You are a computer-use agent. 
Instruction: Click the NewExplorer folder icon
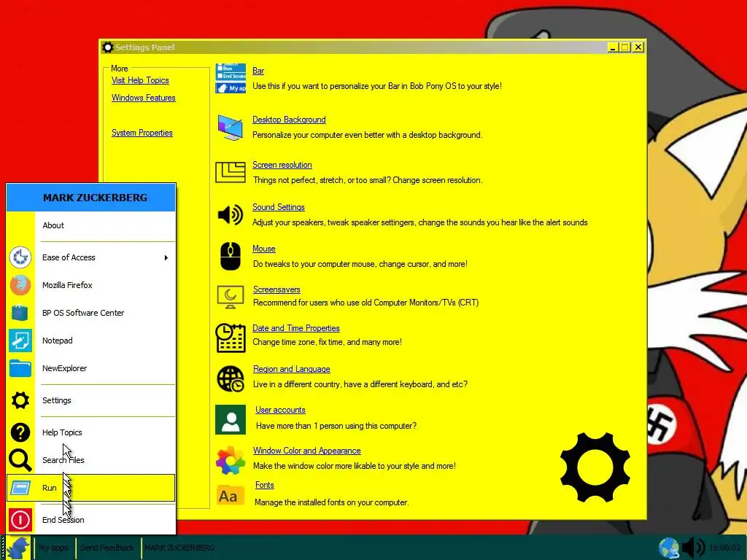coord(20,368)
